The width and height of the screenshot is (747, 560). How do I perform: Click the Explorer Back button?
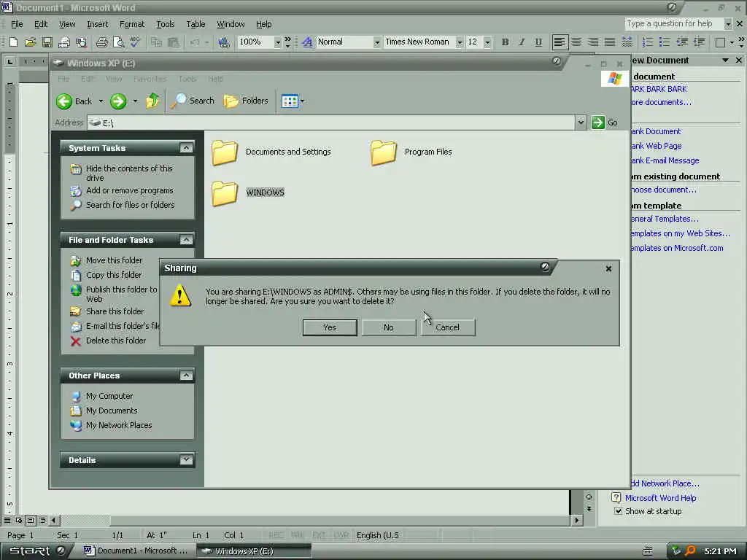tap(75, 101)
